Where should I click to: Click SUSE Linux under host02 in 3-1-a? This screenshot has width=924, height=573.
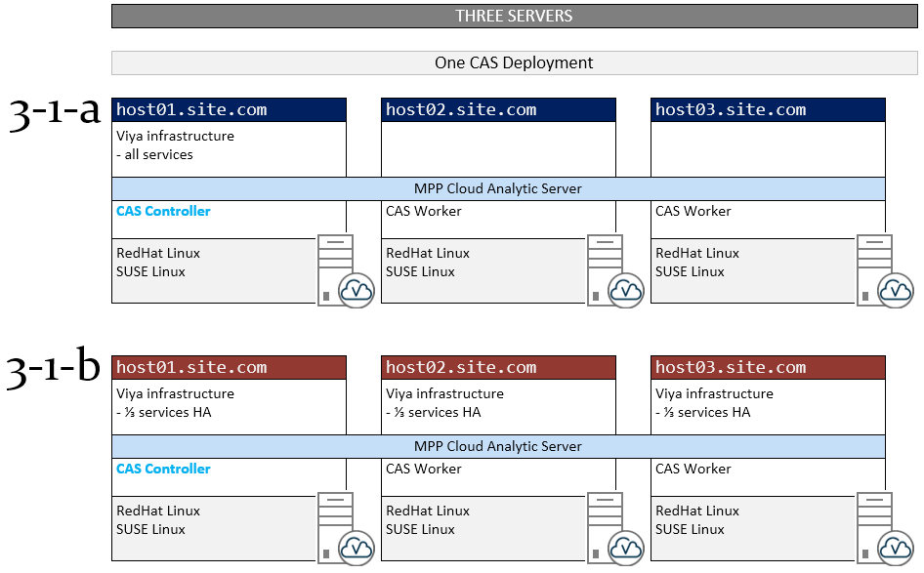click(x=420, y=272)
